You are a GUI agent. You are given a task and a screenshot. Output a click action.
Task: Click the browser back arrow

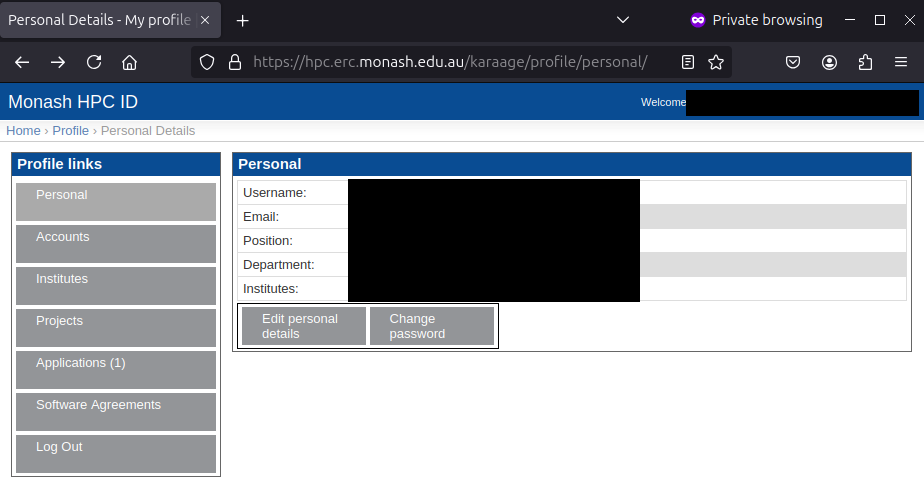pos(22,62)
